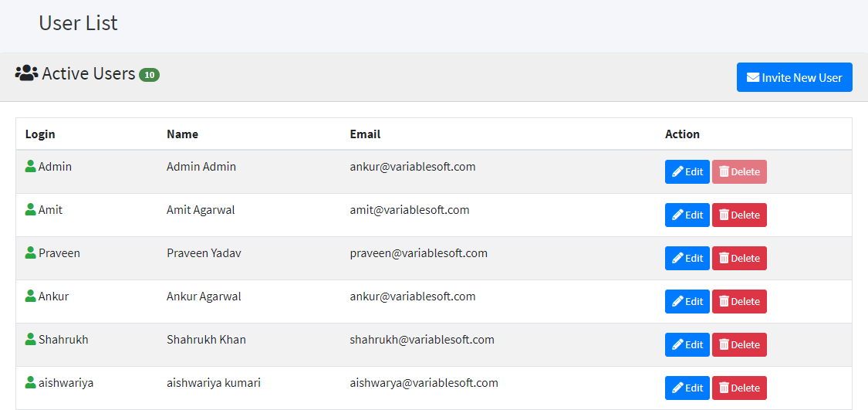Image resolution: width=868 pixels, height=410 pixels.
Task: Click the amit@variablesoft.com email address
Action: [x=409, y=210]
